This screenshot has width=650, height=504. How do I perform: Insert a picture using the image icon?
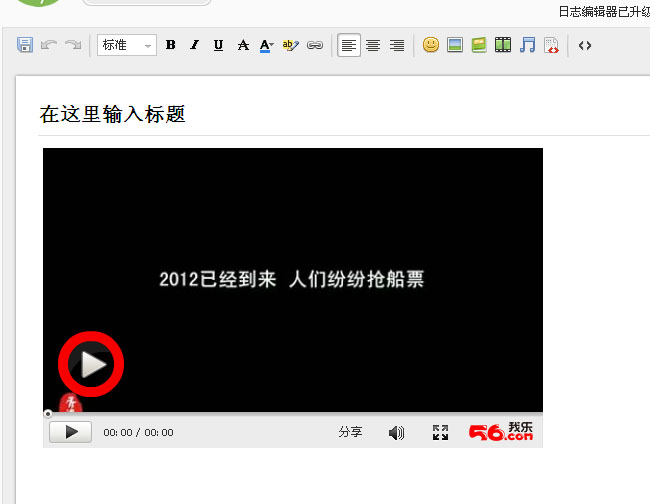point(455,45)
